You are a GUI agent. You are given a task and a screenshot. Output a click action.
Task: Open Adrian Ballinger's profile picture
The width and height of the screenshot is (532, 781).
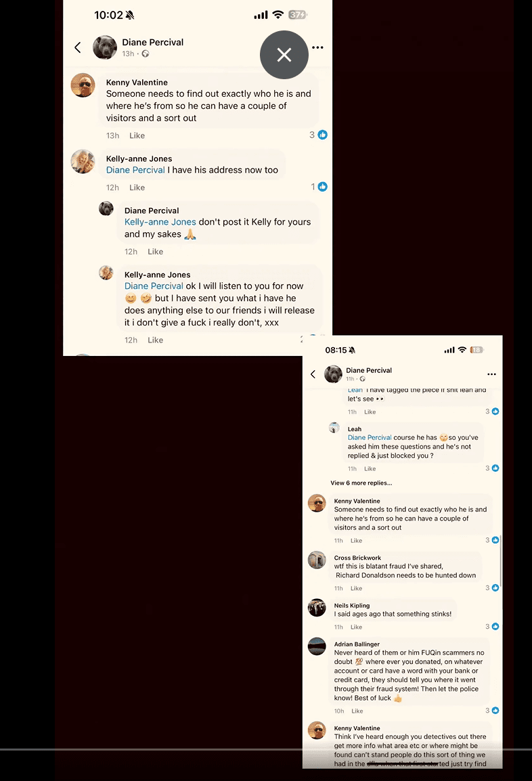coord(317,646)
